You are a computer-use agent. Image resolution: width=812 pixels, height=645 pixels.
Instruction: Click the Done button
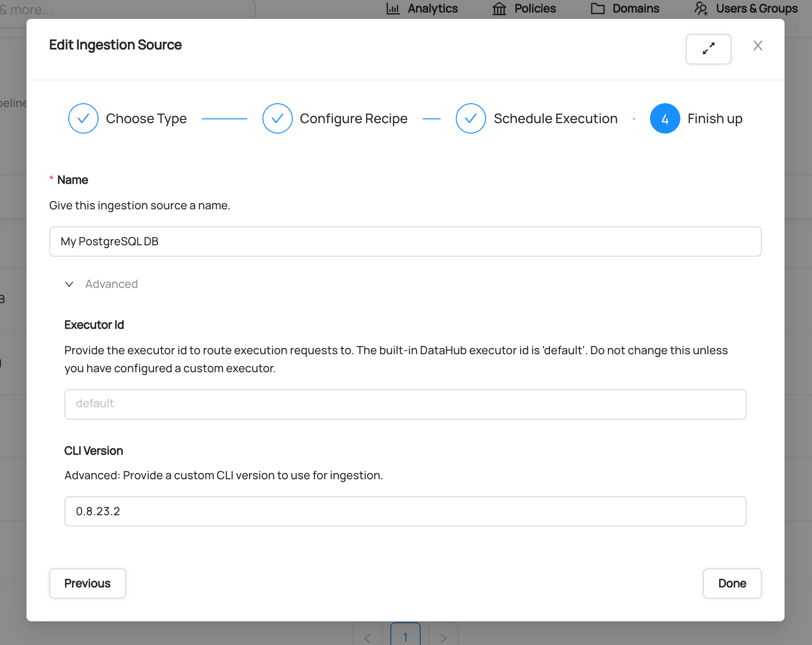(731, 583)
